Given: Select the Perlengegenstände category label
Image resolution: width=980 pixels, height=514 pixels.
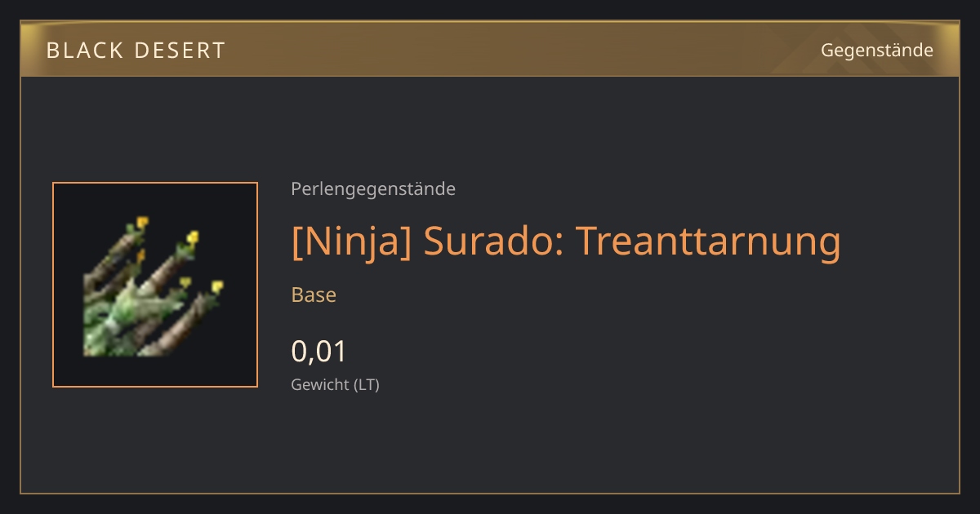Looking at the screenshot, I should (x=373, y=188).
